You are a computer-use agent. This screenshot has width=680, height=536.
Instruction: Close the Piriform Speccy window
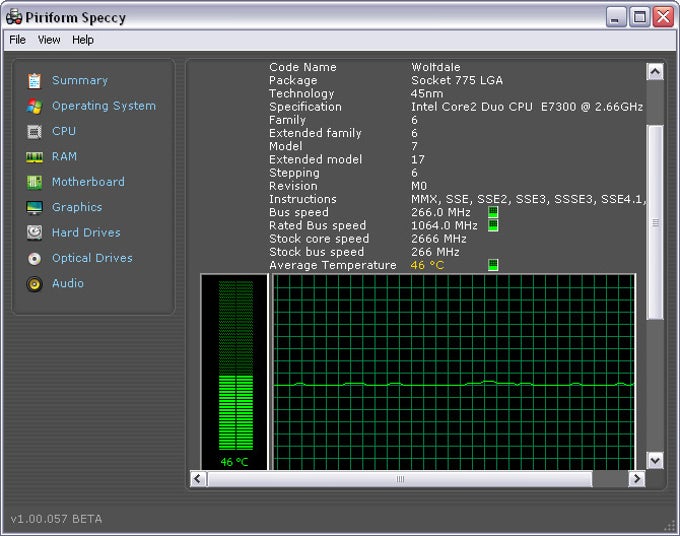click(664, 17)
